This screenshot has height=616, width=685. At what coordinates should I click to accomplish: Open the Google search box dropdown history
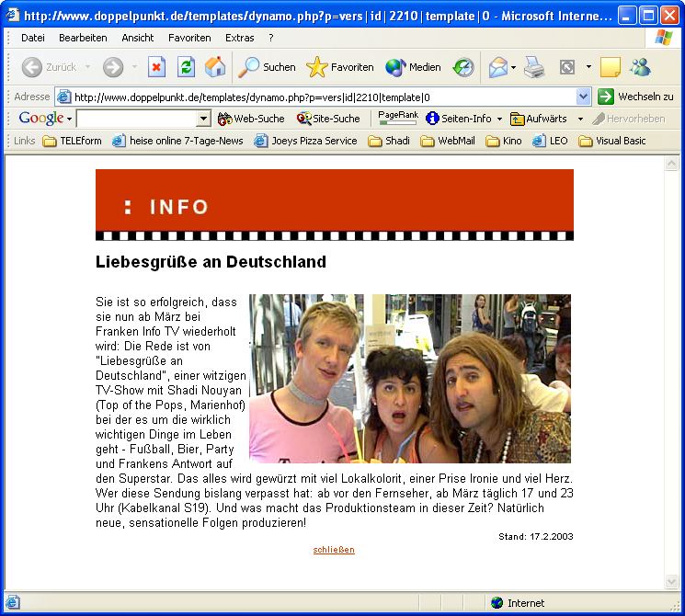click(x=204, y=119)
